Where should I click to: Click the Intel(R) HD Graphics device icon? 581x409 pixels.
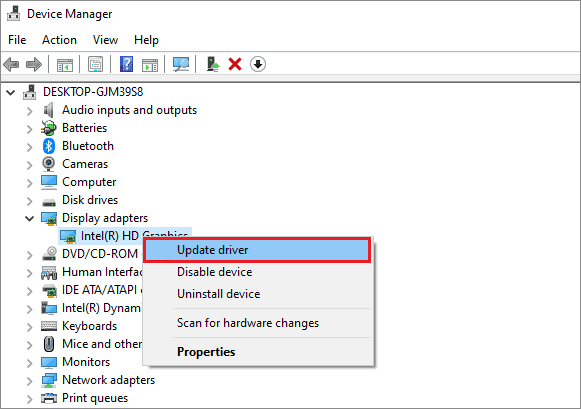pos(68,236)
